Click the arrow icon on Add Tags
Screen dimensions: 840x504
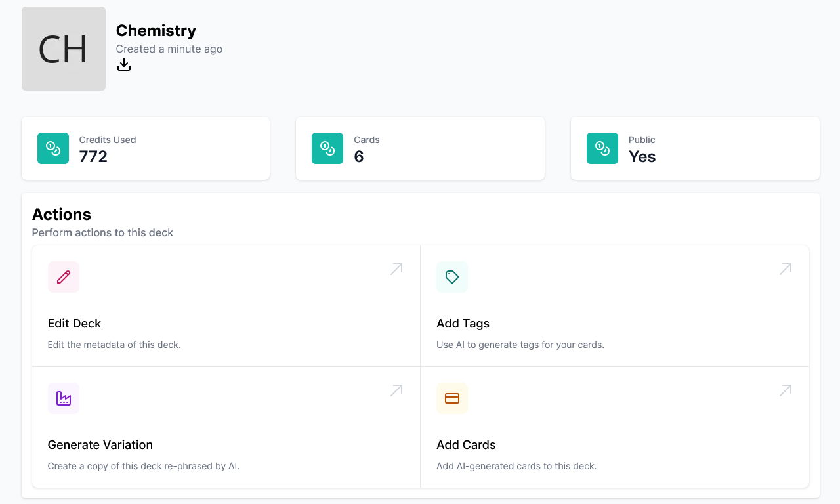click(786, 269)
